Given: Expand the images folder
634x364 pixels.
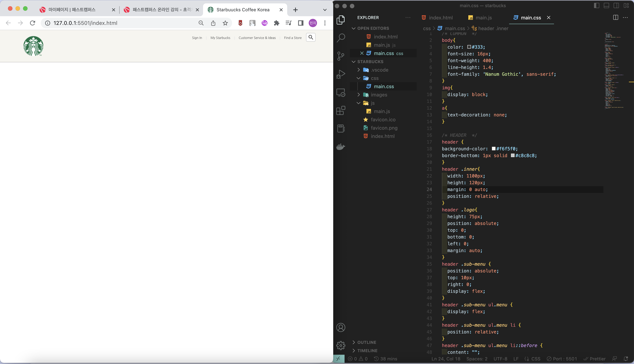Looking at the screenshot, I should pos(379,95).
